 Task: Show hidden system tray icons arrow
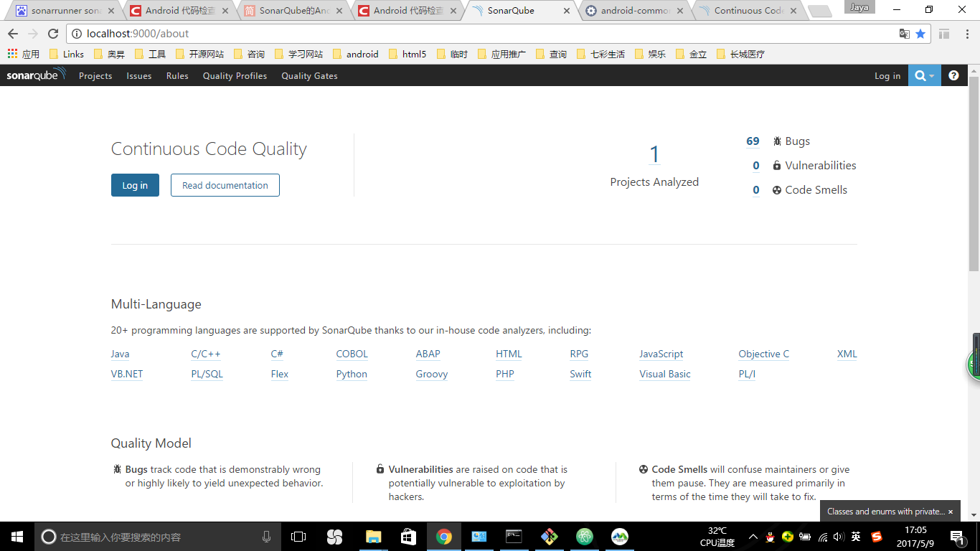tap(753, 537)
